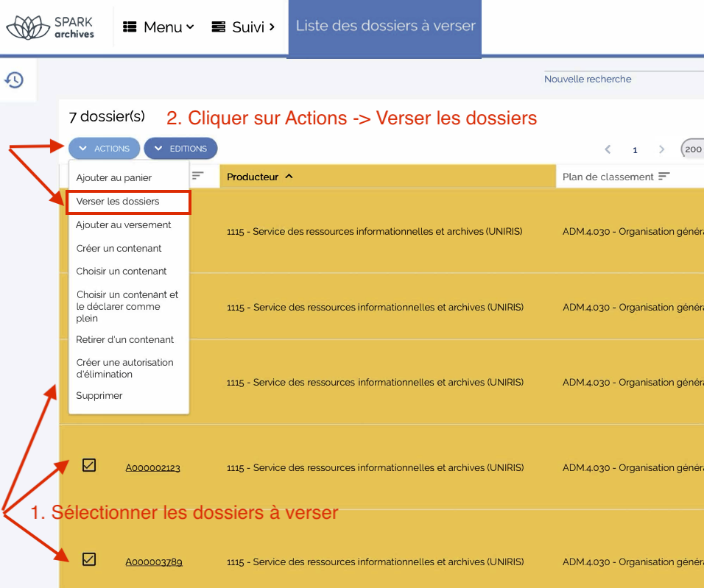Screen dimensions: 704x588
Task: Click the Spark Archives lotus logo
Action: [x=27, y=27]
